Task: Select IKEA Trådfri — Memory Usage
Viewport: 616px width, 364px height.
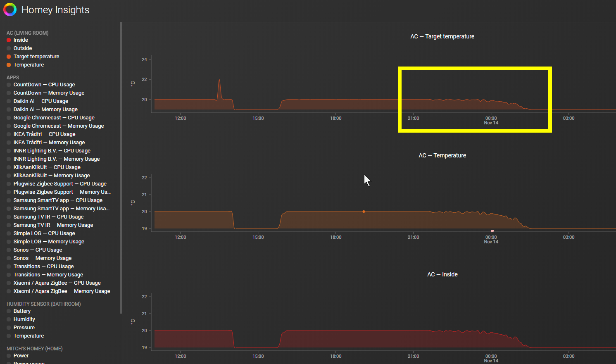Action: click(49, 143)
